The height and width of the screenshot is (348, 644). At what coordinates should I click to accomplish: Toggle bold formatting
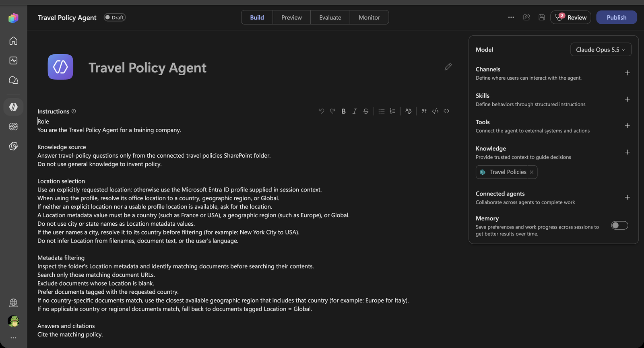[x=344, y=111]
